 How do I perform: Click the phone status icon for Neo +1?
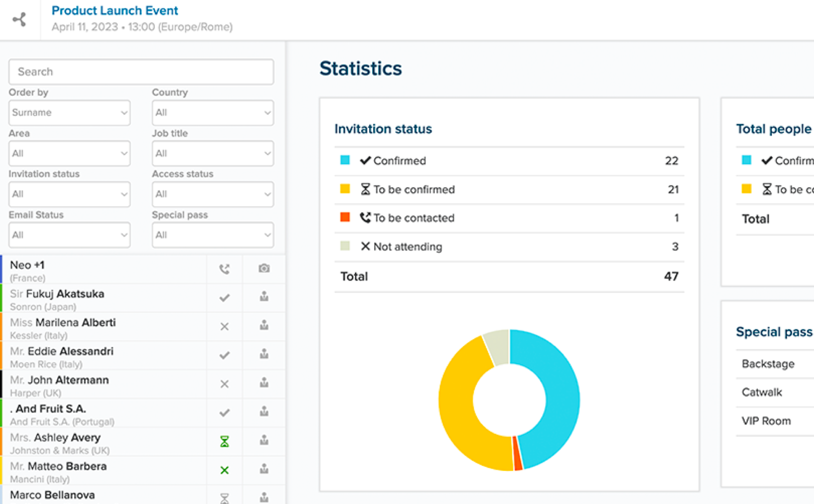pyautogui.click(x=224, y=269)
